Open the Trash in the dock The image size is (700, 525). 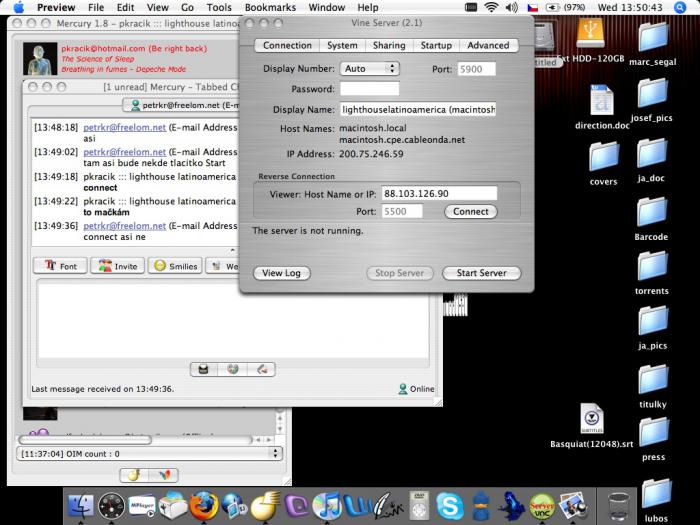pos(619,506)
